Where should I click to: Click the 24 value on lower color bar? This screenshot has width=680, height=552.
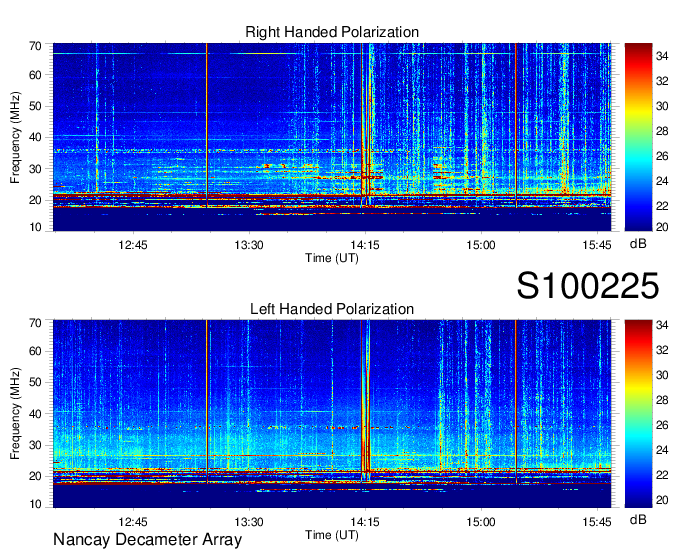(662, 450)
